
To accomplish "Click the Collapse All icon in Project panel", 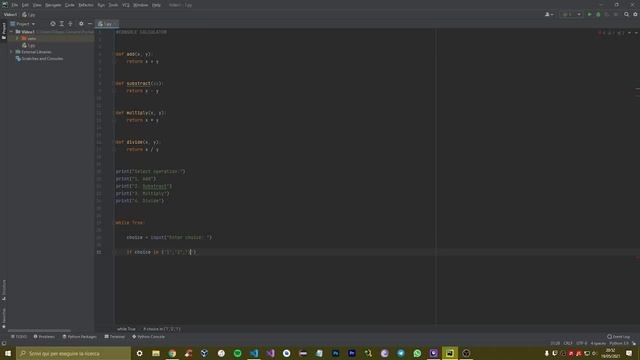I will (x=70, y=24).
